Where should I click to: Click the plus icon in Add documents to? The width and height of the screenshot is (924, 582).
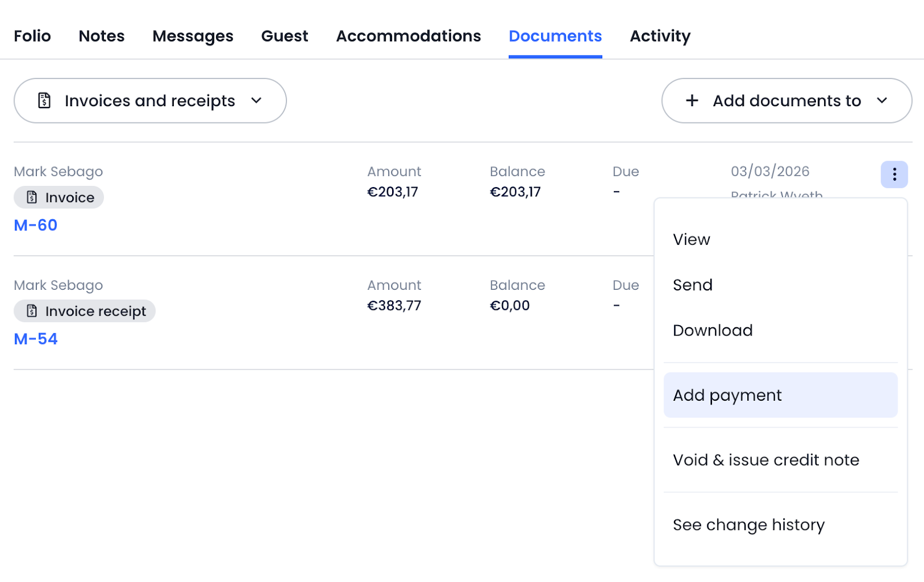pos(692,100)
